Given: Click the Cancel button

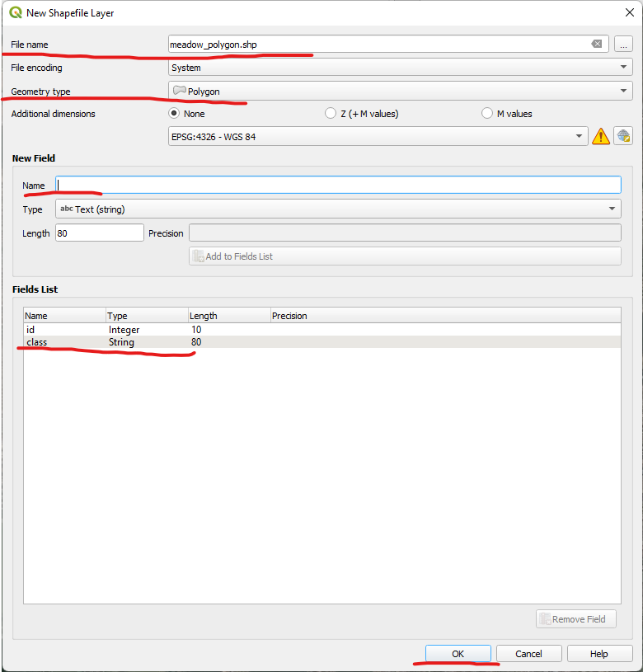Looking at the screenshot, I should point(528,654).
